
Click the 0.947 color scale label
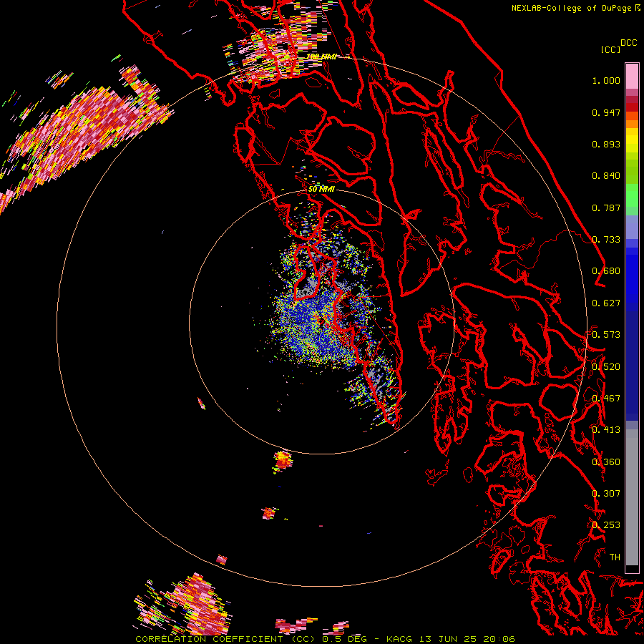click(x=606, y=112)
